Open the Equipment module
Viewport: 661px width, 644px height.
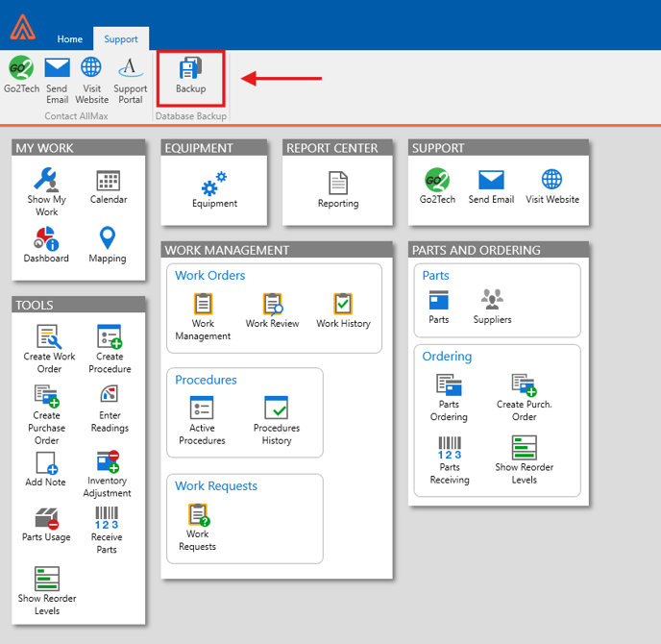coord(214,190)
